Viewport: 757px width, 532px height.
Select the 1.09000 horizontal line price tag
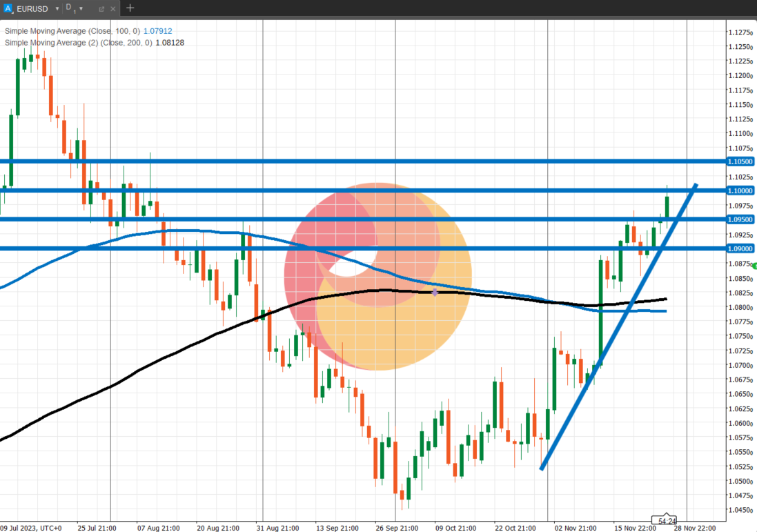tap(740, 248)
